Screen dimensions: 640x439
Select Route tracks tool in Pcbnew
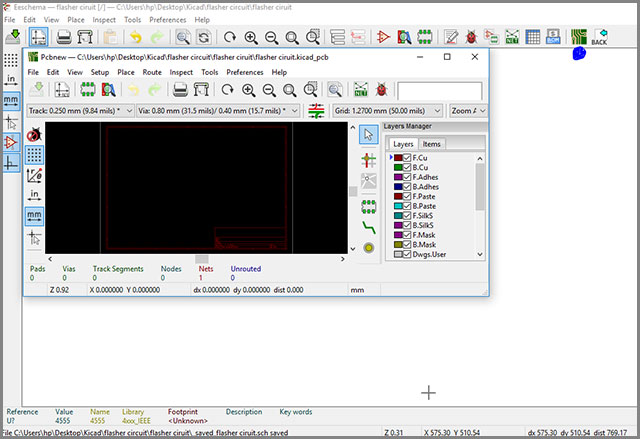[369, 228]
